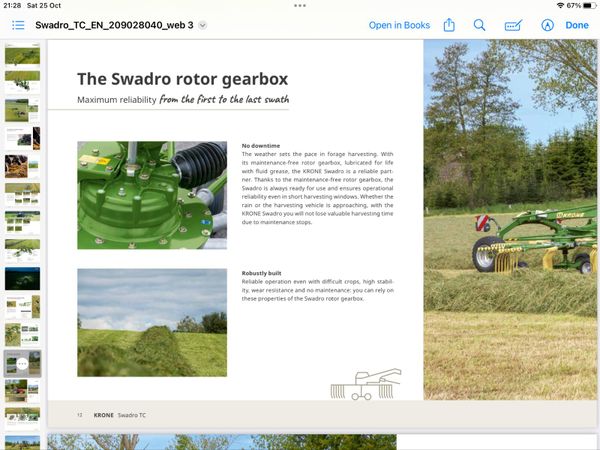Tap the battery status indicator
600x450 pixels.
point(590,5)
